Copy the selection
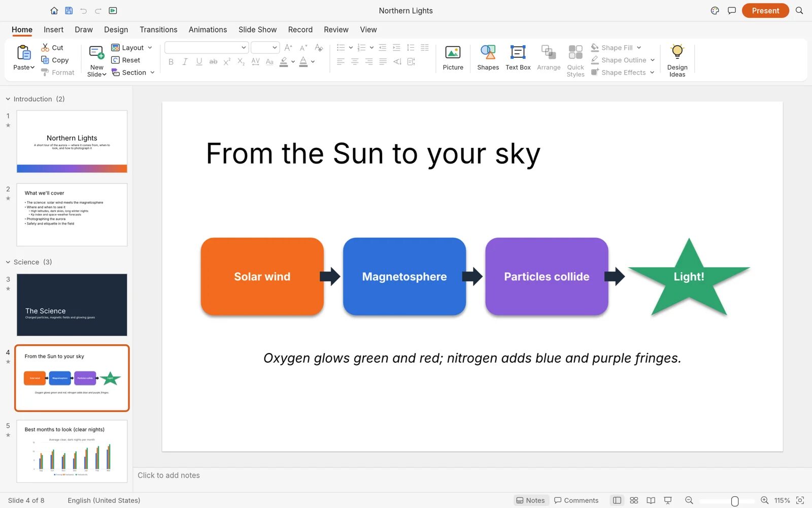 coord(55,60)
